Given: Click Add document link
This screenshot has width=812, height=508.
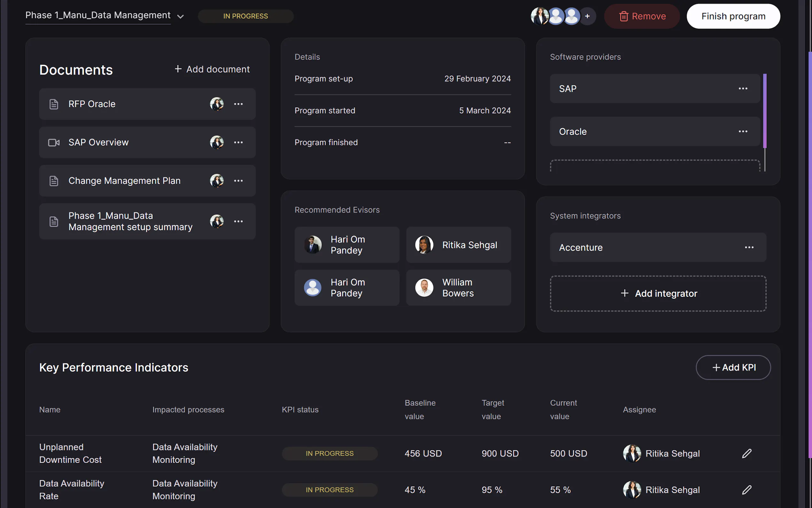Looking at the screenshot, I should (212, 69).
